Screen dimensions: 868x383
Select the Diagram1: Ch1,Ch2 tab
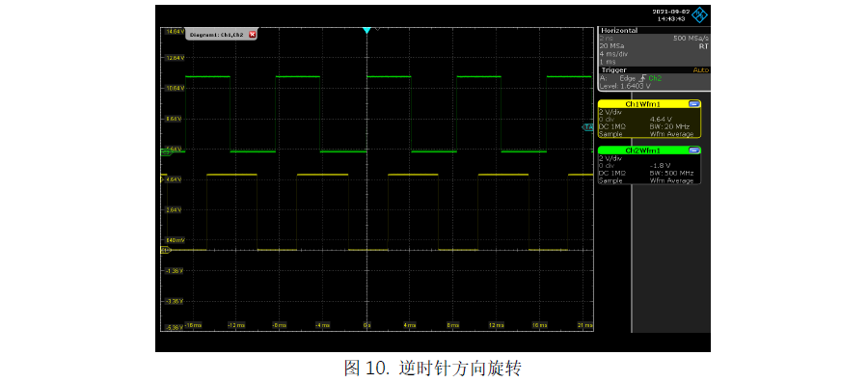pos(216,35)
